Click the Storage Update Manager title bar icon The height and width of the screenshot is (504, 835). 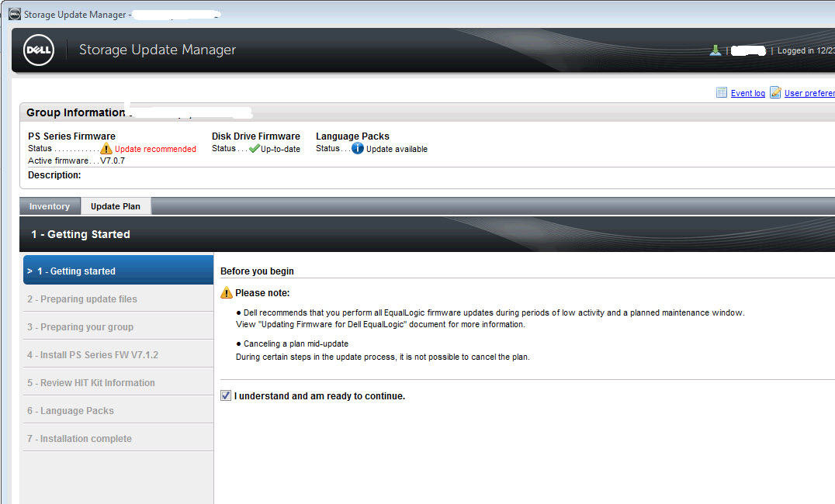click(x=15, y=15)
